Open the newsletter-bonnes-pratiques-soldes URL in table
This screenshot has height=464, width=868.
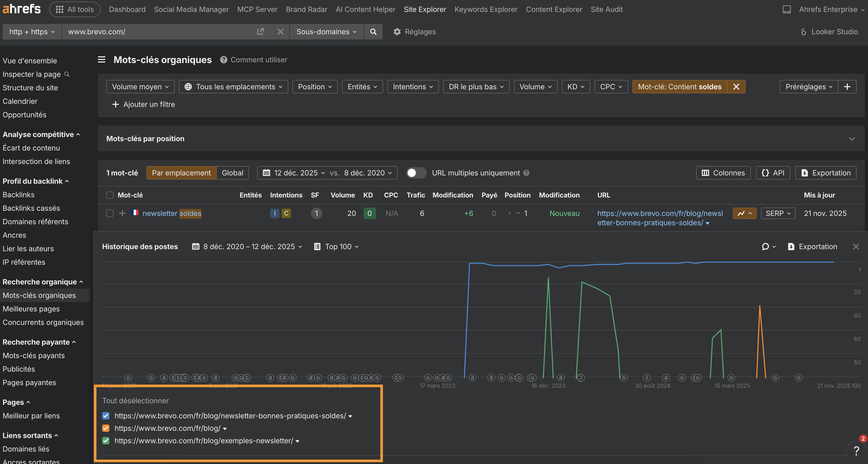tap(660, 218)
